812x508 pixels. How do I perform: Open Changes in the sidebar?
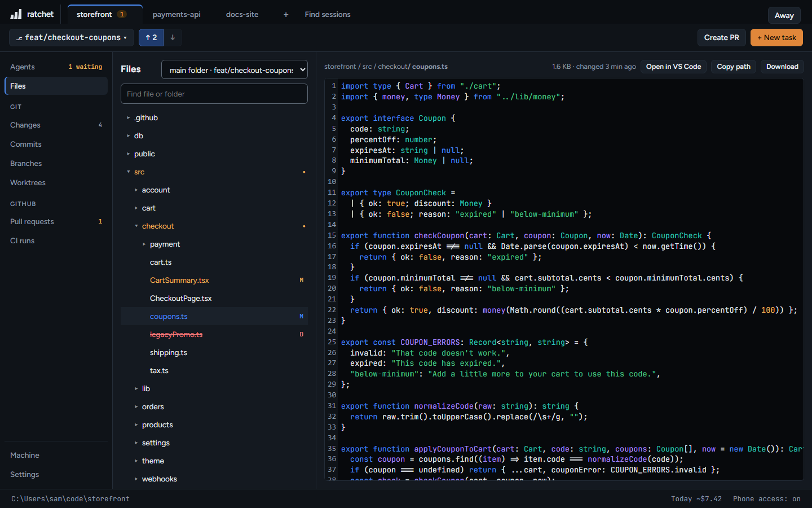click(x=56, y=125)
